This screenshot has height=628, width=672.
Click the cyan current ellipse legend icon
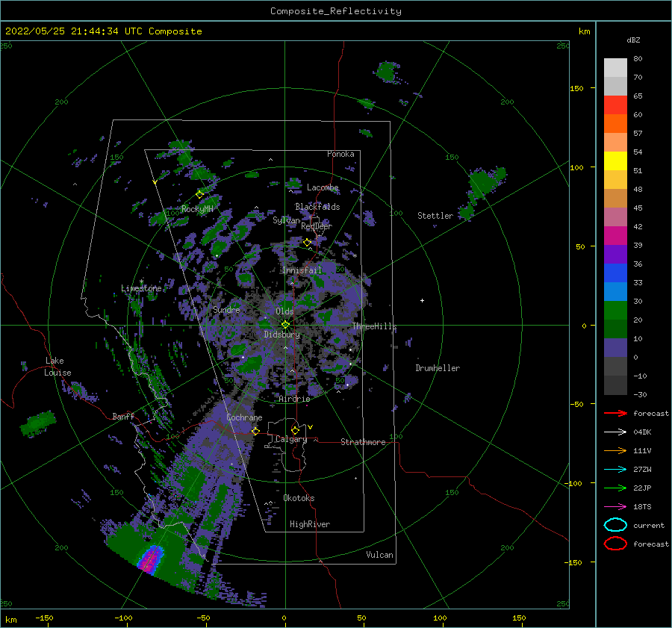615,525
